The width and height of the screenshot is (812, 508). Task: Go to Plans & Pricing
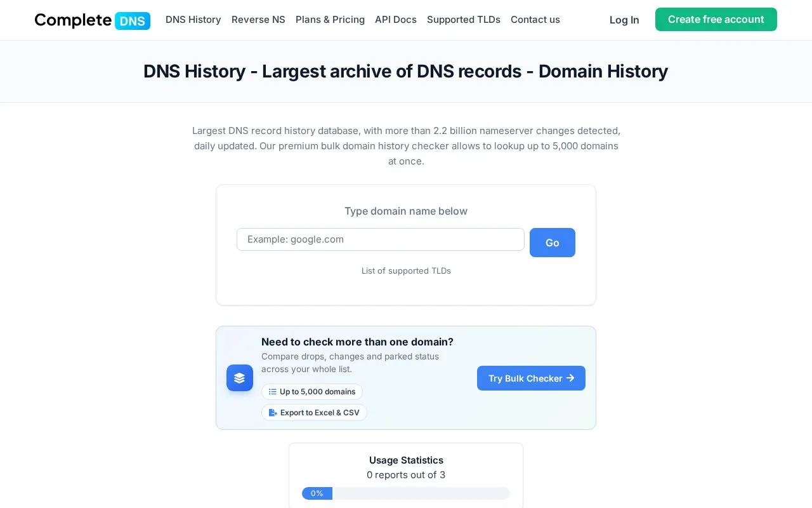click(330, 20)
